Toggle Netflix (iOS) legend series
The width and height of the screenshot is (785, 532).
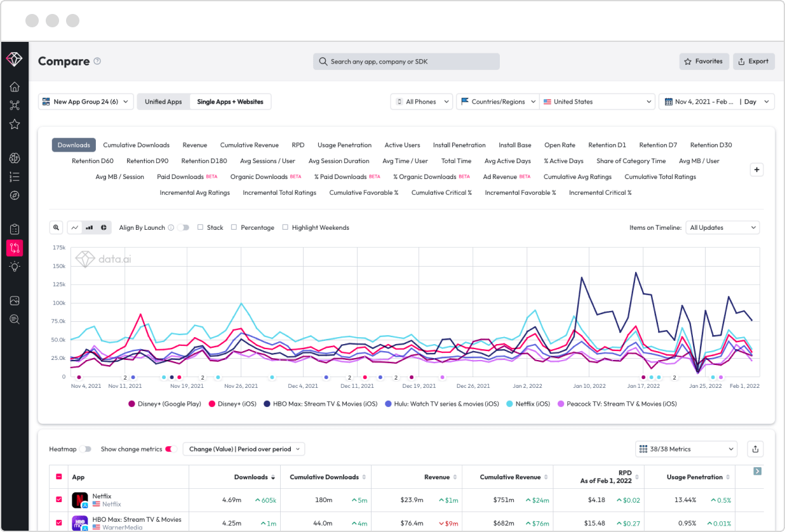[x=528, y=403]
